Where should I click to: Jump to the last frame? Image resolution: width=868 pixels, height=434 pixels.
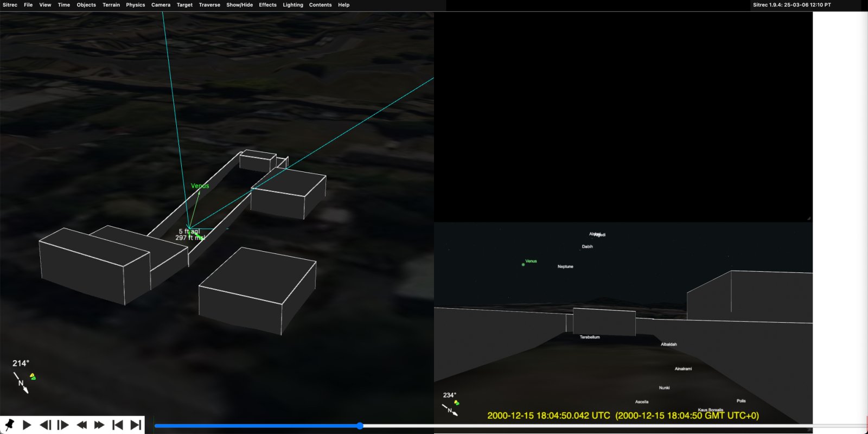pos(136,425)
